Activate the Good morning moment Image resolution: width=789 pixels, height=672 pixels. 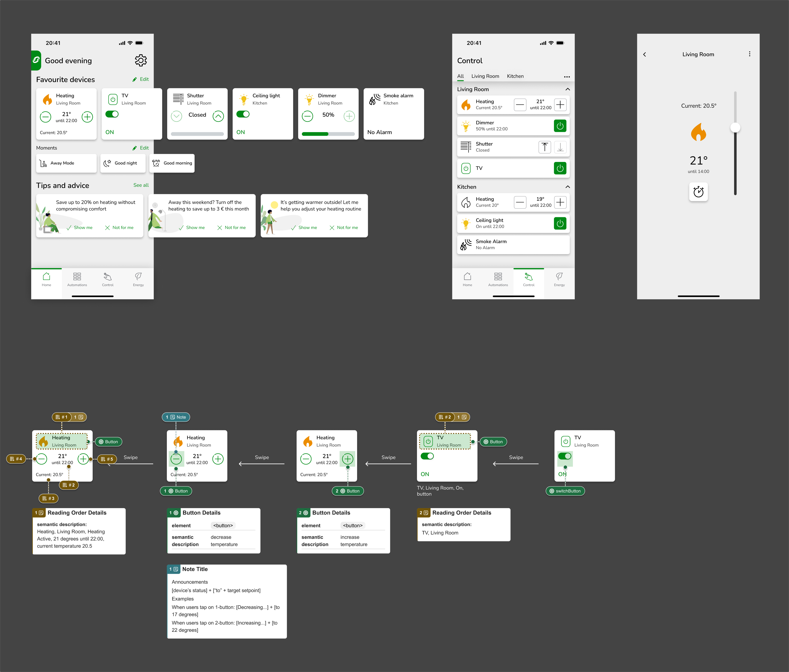(x=172, y=163)
